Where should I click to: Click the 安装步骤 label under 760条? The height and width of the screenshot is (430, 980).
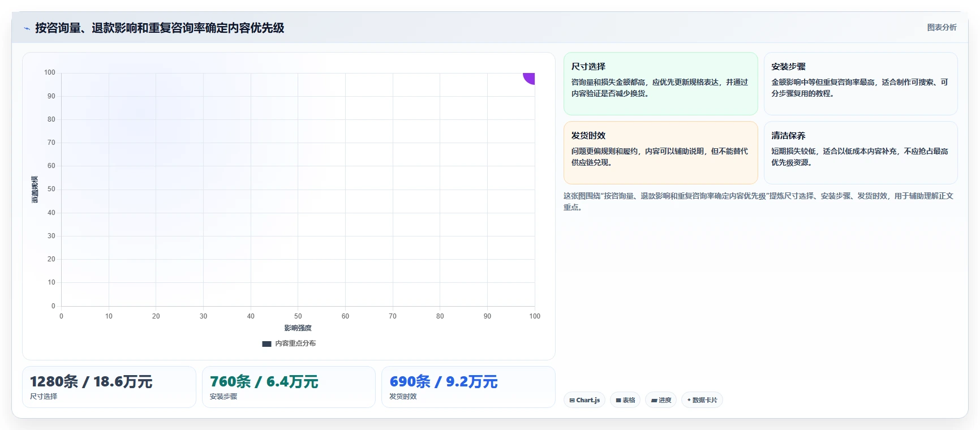pyautogui.click(x=223, y=397)
